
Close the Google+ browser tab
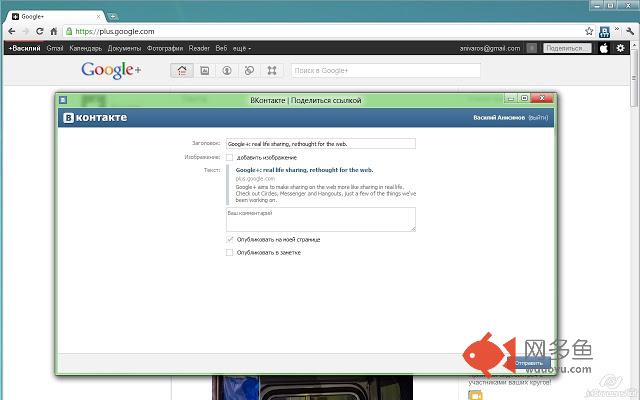coord(98,17)
